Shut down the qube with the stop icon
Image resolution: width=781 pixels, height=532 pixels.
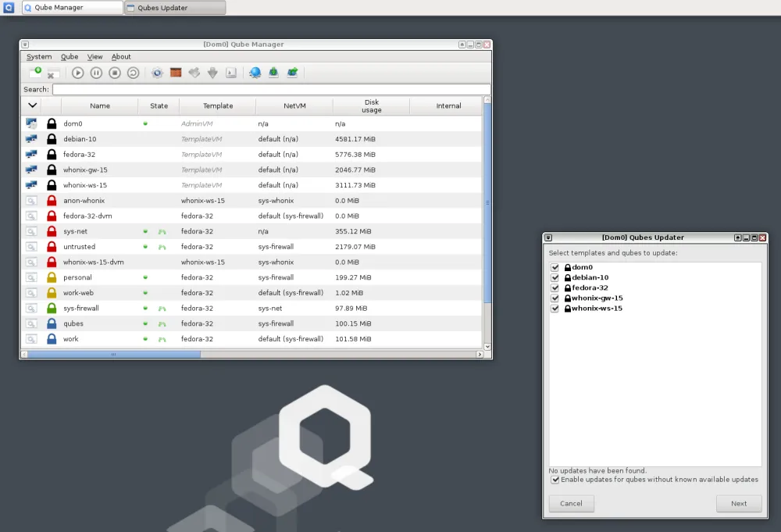click(114, 73)
